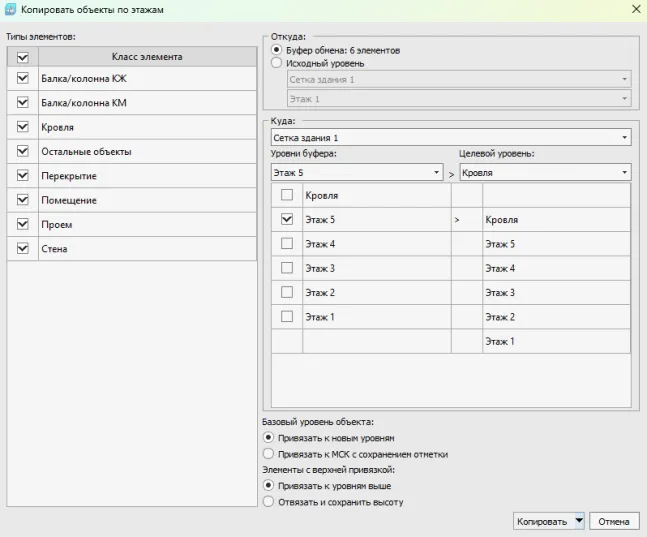Click the Копировать button dropdown arrow

tap(579, 521)
